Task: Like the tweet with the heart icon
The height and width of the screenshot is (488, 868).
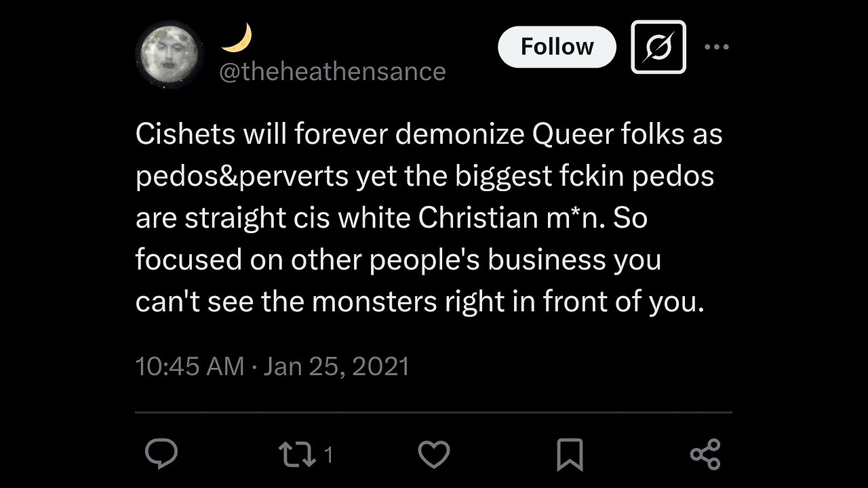Action: tap(434, 454)
